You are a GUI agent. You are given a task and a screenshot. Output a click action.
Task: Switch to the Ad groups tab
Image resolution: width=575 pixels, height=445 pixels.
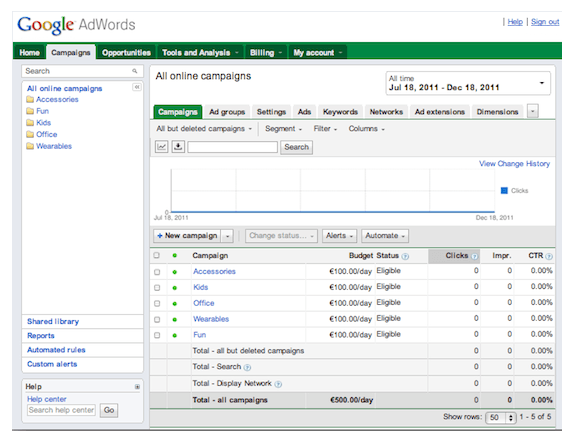point(227,112)
